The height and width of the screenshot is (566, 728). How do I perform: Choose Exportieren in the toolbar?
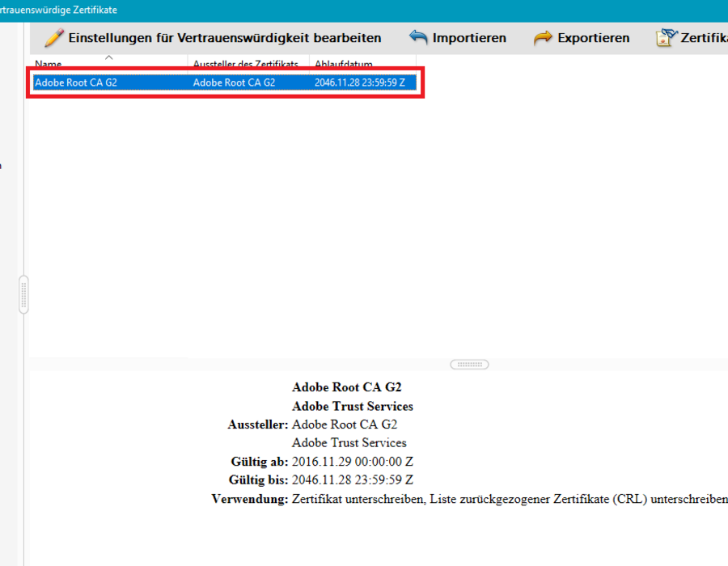click(x=582, y=37)
